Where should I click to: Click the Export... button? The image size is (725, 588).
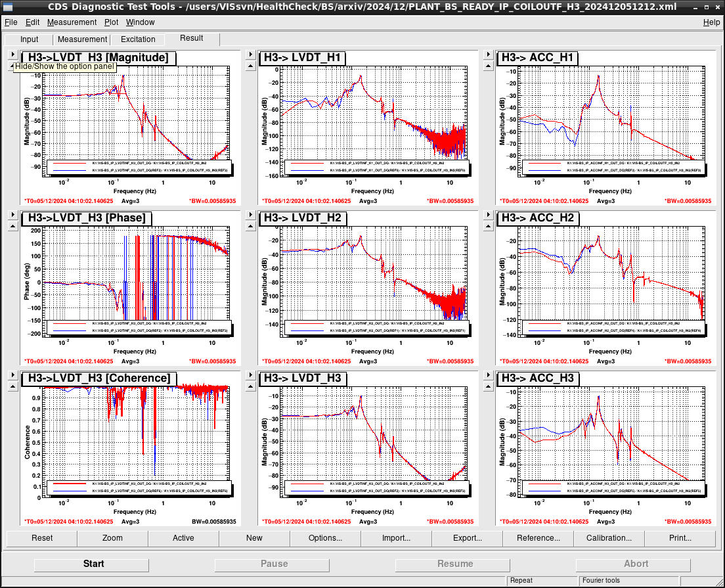pyautogui.click(x=468, y=538)
